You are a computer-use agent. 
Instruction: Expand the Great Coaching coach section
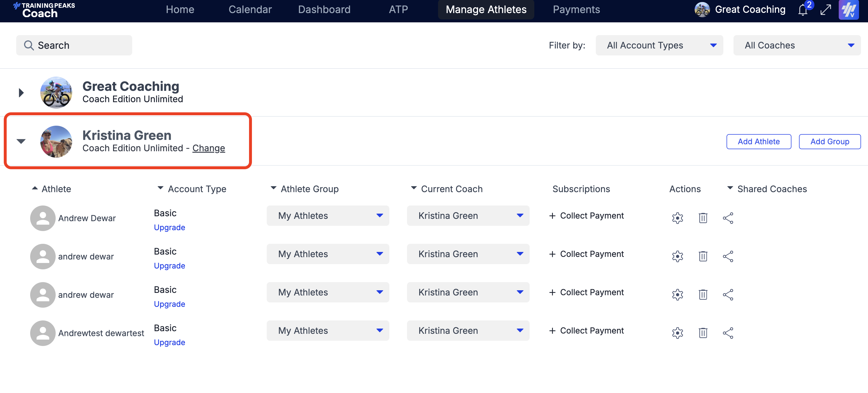coord(21,92)
